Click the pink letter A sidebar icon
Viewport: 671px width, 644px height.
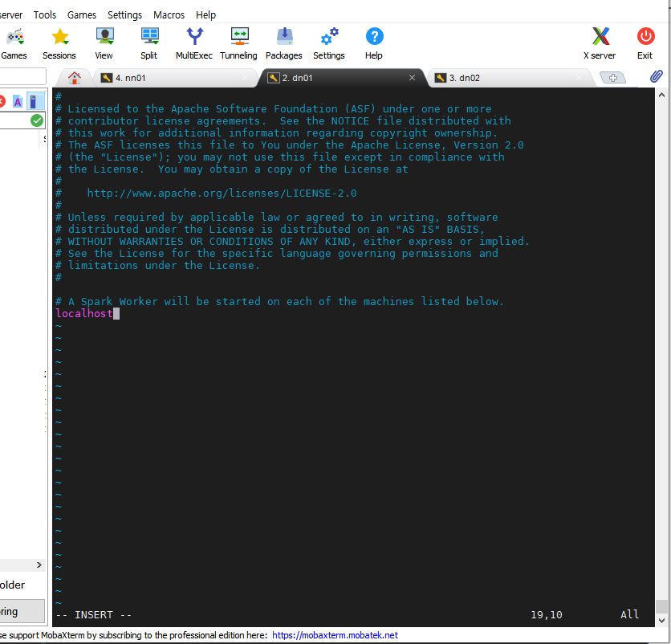[18, 102]
